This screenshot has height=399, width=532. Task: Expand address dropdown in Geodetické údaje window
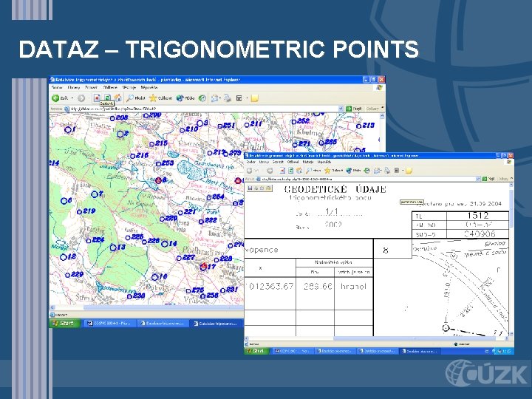tap(478, 179)
